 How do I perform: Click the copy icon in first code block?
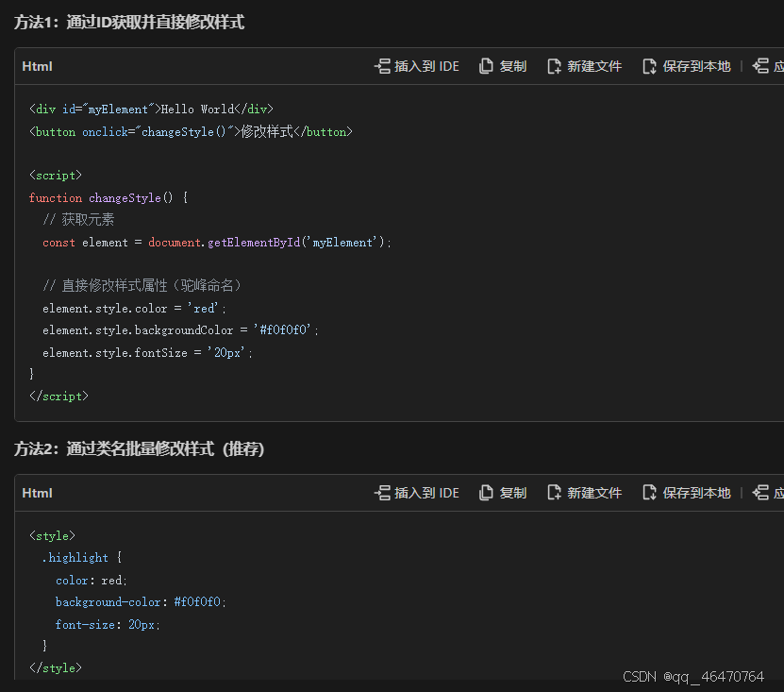pos(486,66)
